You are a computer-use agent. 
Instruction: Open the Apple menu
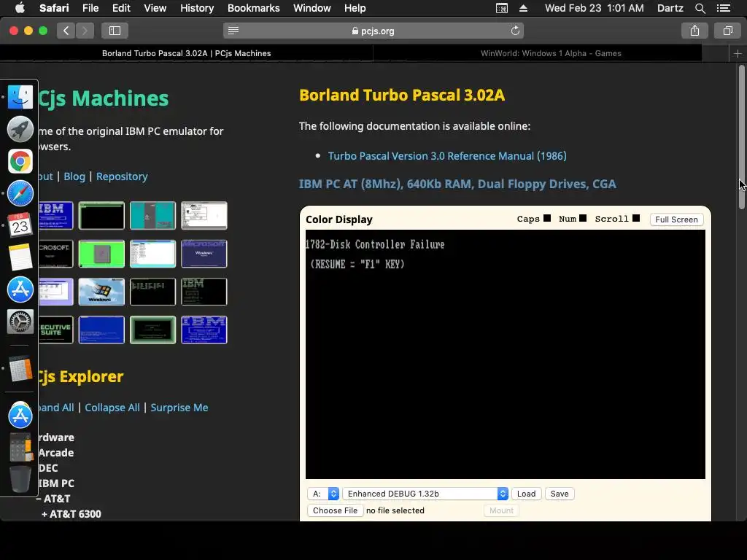pos(20,8)
